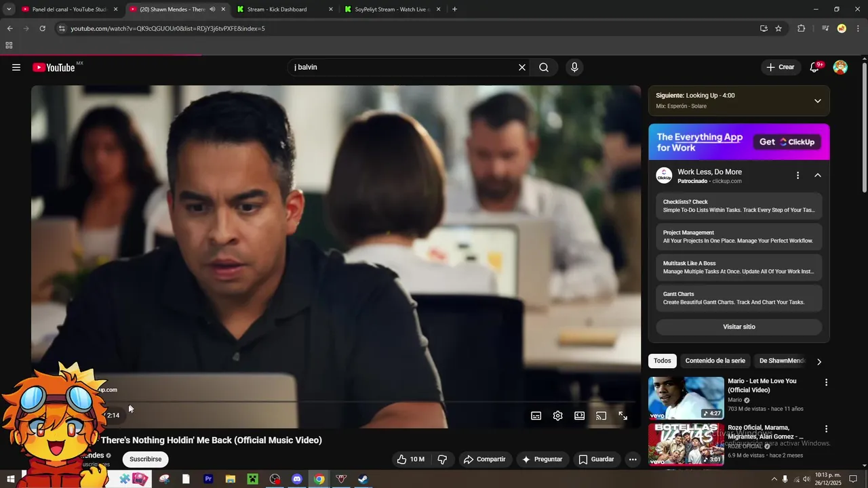Image resolution: width=868 pixels, height=488 pixels.
Task: Open the account avatar menu
Action: click(840, 67)
